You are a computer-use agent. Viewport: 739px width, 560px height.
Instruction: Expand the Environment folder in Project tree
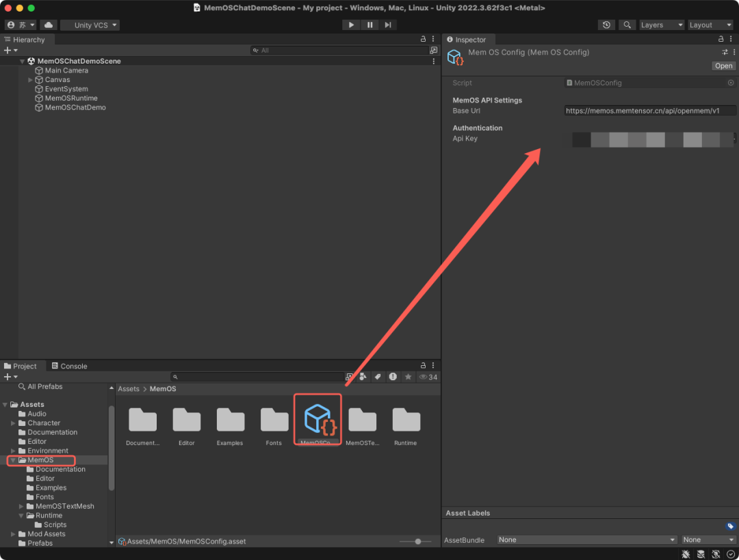coord(13,451)
